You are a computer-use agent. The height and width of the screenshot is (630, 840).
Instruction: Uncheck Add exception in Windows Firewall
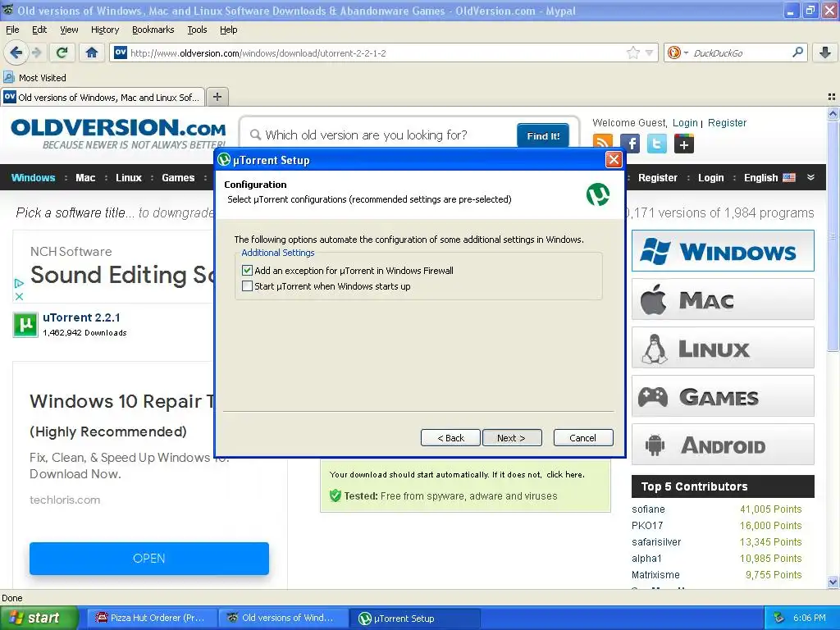click(247, 271)
